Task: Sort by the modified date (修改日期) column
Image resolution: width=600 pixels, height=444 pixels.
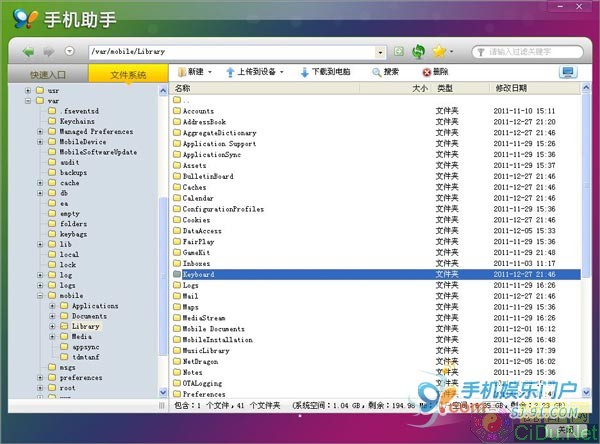Action: click(512, 89)
